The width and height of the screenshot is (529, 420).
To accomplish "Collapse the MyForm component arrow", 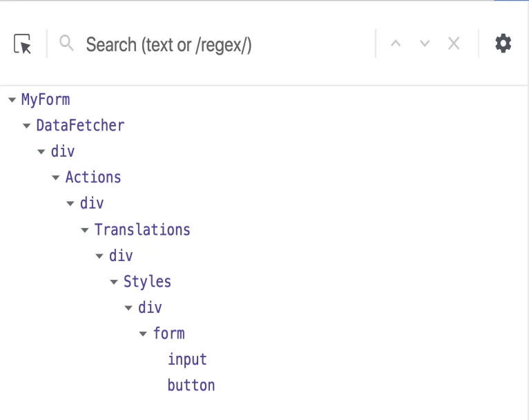I will pyautogui.click(x=12, y=100).
